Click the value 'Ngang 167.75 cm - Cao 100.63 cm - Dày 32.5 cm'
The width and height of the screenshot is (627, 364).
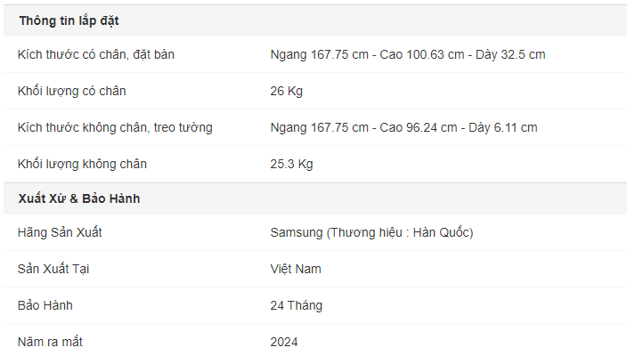coord(408,55)
